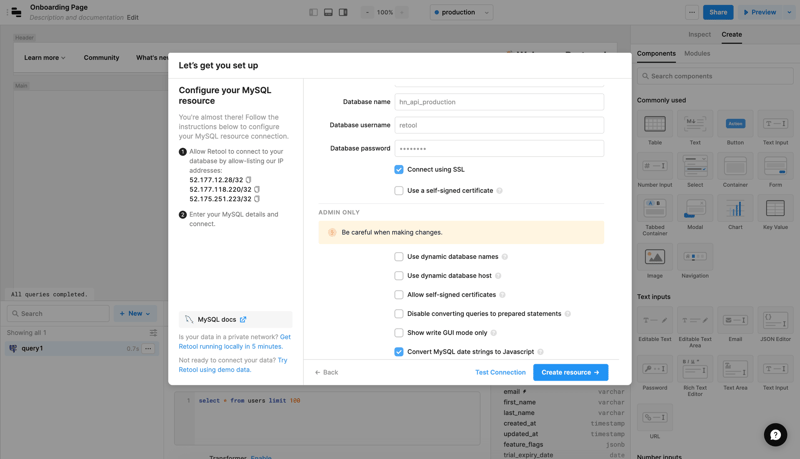Go Back in the setup dialog
The image size is (800, 459).
tap(327, 372)
